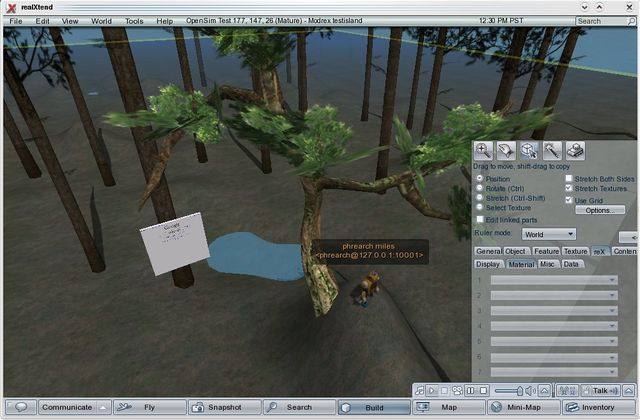The width and height of the screenshot is (640, 420).
Task: Toggle the Use Grid checkbox
Action: (x=569, y=199)
